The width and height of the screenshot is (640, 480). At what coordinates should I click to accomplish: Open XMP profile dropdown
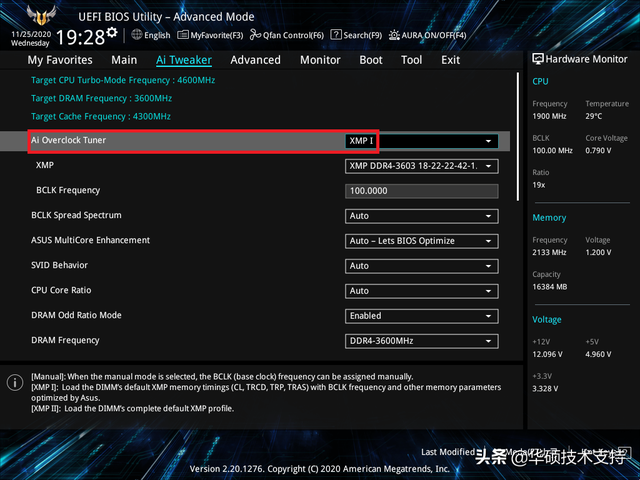422,166
